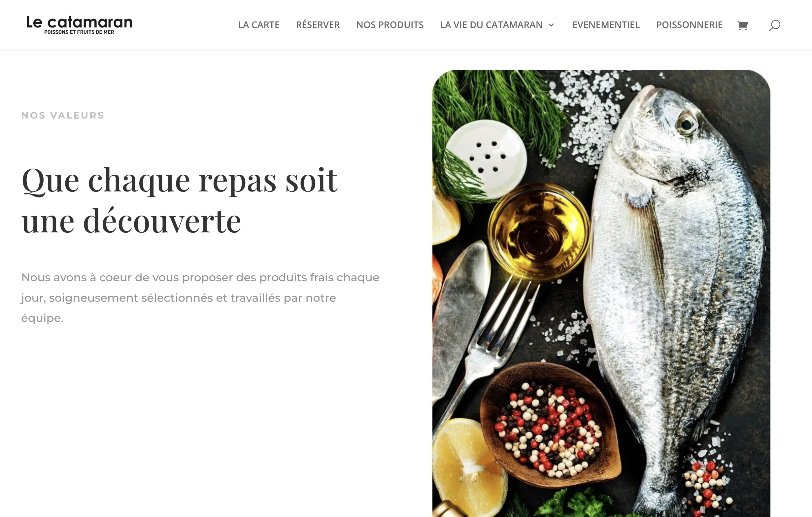Screen dimensions: 812x517
Task: Select NOS PRODUITS in the navigation
Action: click(390, 25)
